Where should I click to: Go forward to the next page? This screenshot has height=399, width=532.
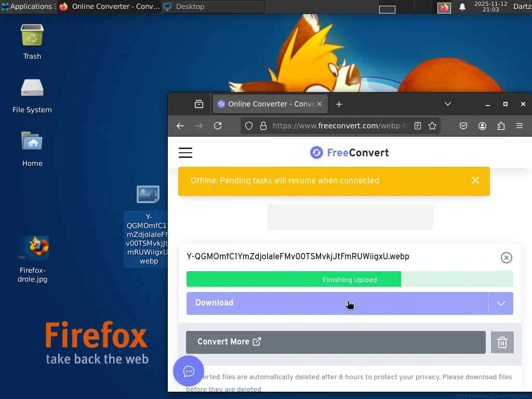point(199,126)
